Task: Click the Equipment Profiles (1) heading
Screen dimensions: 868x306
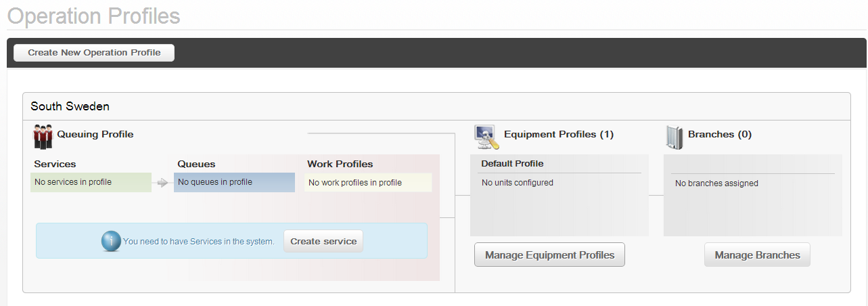Action: tap(559, 134)
